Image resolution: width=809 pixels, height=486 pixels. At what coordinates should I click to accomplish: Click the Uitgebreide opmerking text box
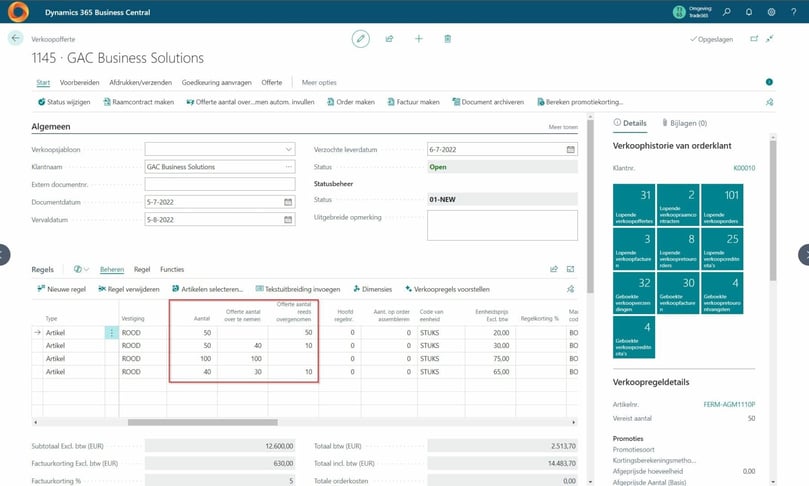pos(503,225)
